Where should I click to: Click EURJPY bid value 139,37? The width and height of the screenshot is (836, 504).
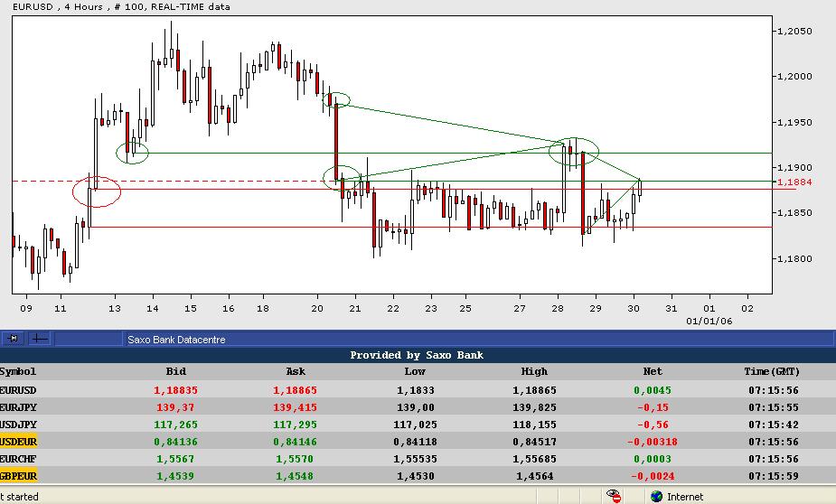point(175,407)
